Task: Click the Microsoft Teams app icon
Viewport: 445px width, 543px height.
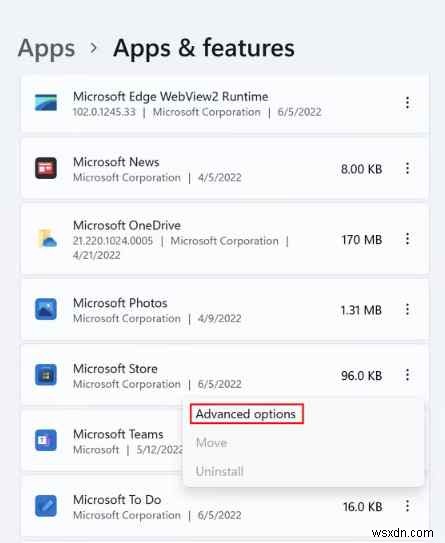Action: coord(46,440)
